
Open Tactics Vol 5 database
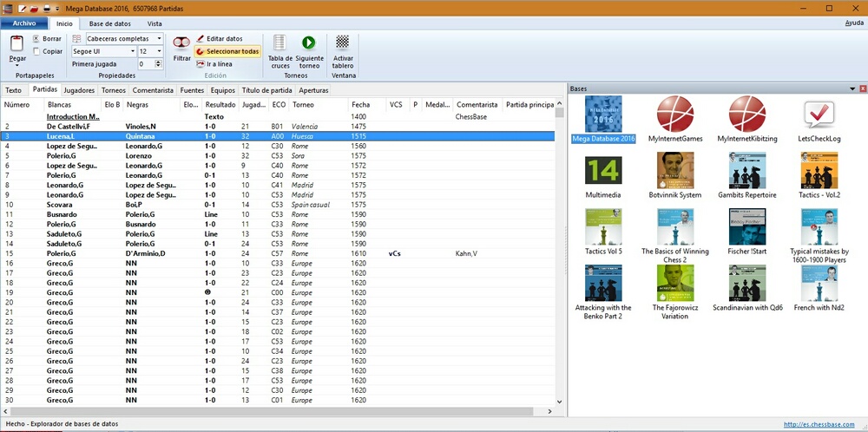[603, 226]
